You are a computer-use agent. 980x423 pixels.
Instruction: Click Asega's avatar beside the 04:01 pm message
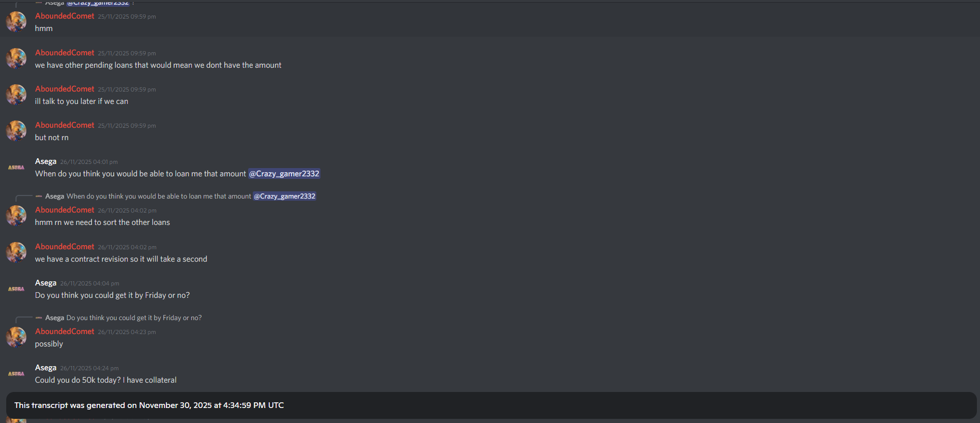pos(16,167)
